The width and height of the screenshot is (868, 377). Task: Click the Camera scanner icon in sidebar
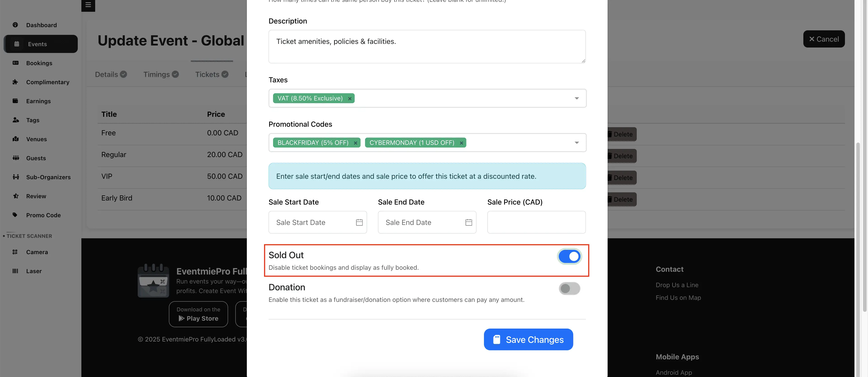(x=15, y=252)
